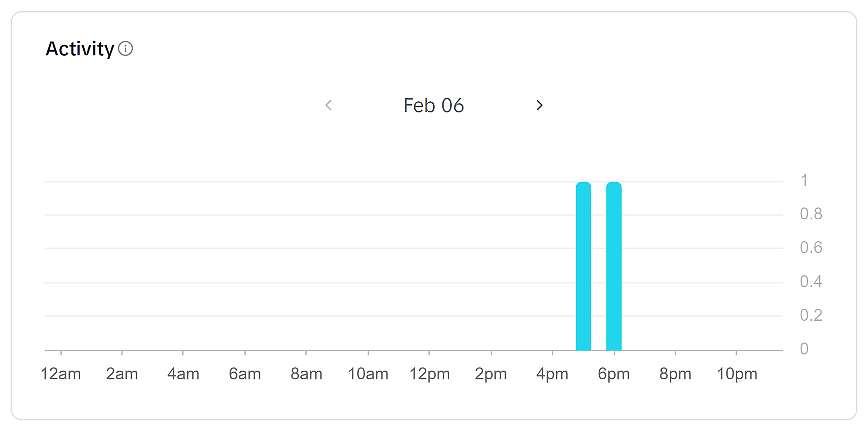Click the Activity info icon
The height and width of the screenshot is (431, 868).
coord(125,49)
